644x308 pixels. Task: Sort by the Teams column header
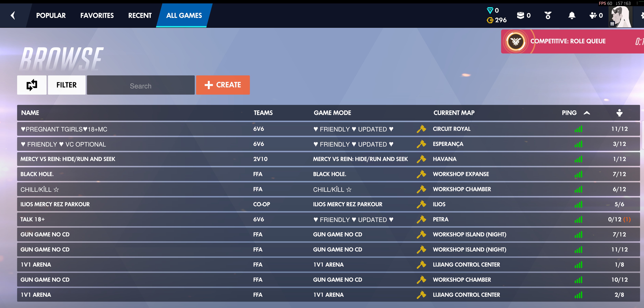pos(263,113)
